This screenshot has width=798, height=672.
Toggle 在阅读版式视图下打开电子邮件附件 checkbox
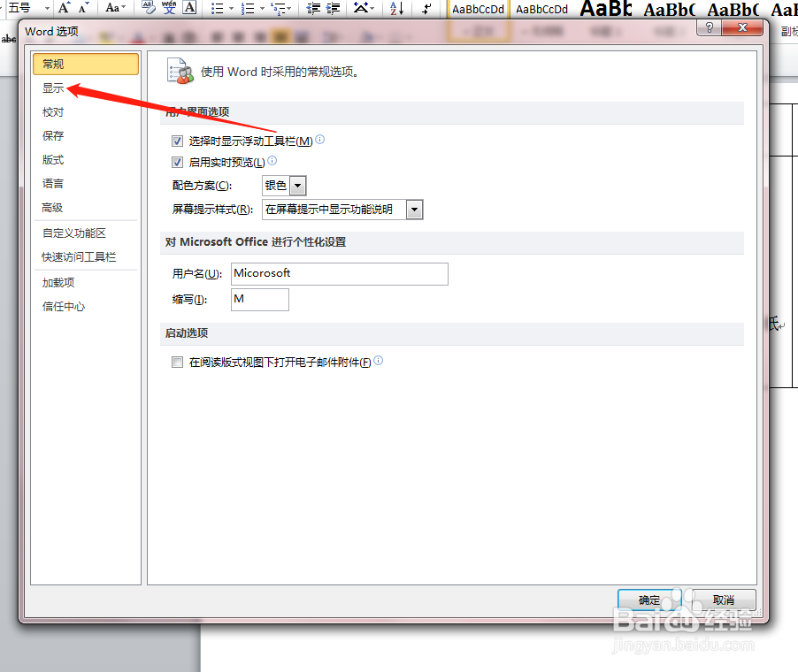pyautogui.click(x=177, y=363)
